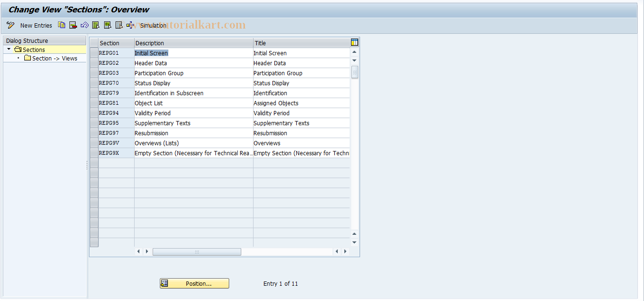Click the Header Data description cell
This screenshot has height=301, width=644.
(194, 63)
